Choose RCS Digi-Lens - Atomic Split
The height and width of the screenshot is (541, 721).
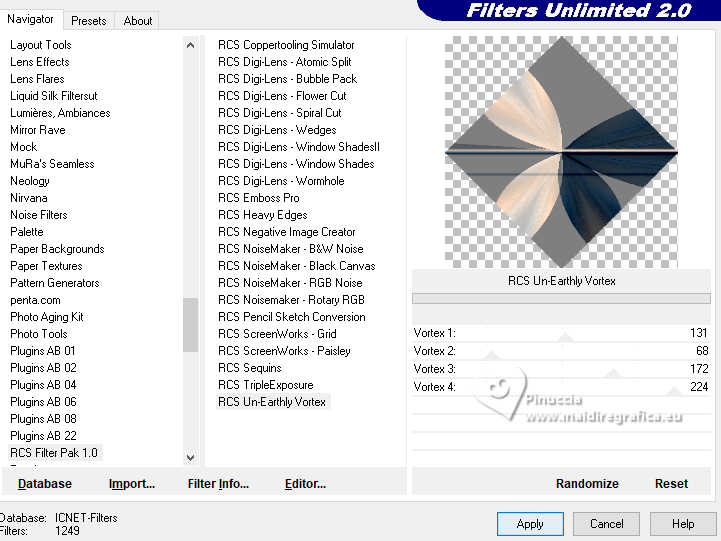(285, 62)
